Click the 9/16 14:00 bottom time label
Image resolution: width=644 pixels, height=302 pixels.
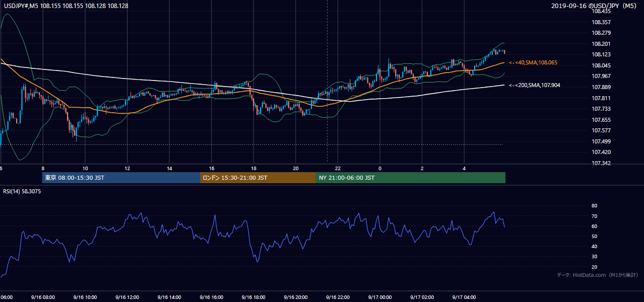click(x=169, y=297)
